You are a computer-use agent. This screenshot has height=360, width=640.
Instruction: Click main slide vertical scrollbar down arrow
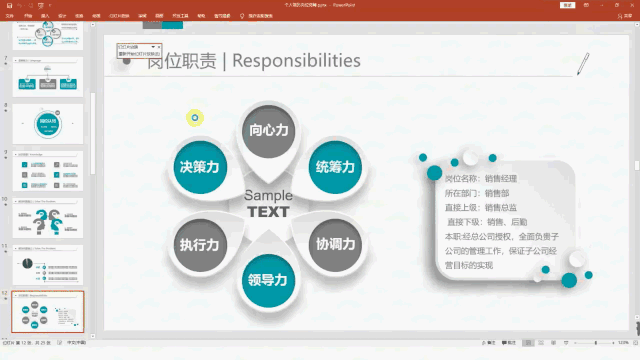(637, 317)
